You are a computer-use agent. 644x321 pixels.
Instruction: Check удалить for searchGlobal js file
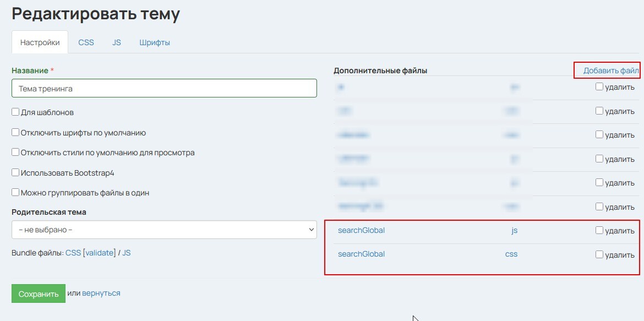click(x=599, y=231)
